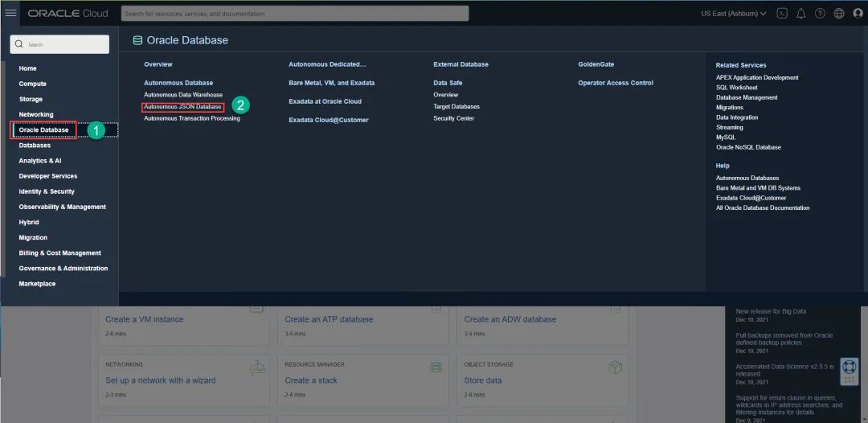868x423 pixels.
Task: Click Create a stack quick action
Action: [x=310, y=380]
